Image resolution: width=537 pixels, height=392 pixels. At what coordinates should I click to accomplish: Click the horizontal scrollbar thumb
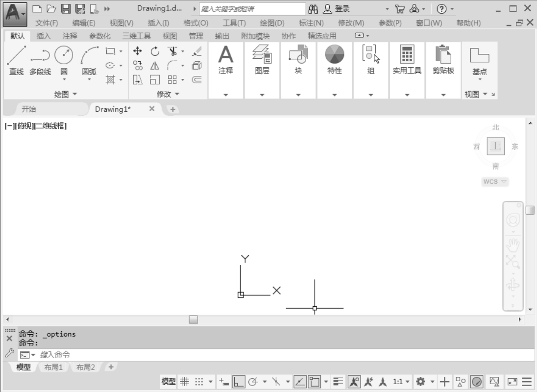194,319
